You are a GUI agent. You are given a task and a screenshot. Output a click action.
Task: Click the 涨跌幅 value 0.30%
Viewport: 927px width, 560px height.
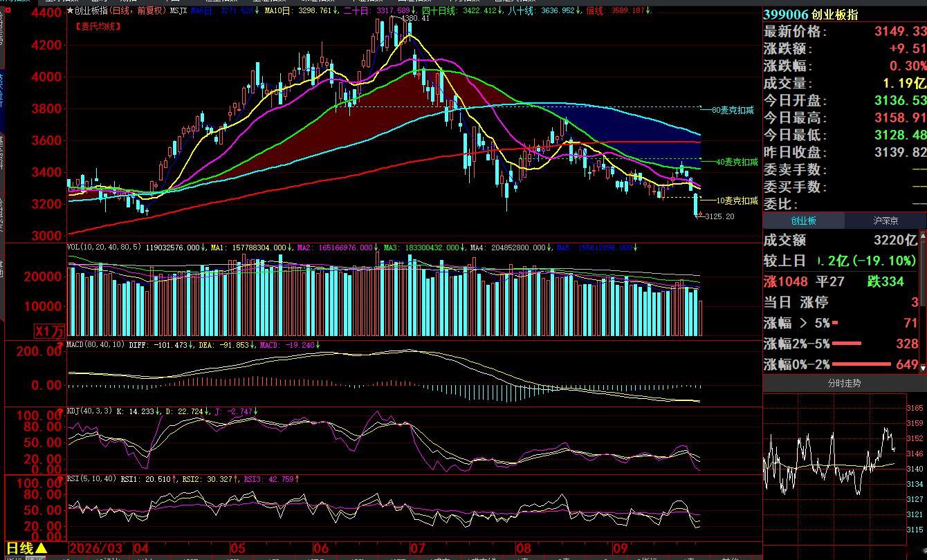(x=908, y=66)
